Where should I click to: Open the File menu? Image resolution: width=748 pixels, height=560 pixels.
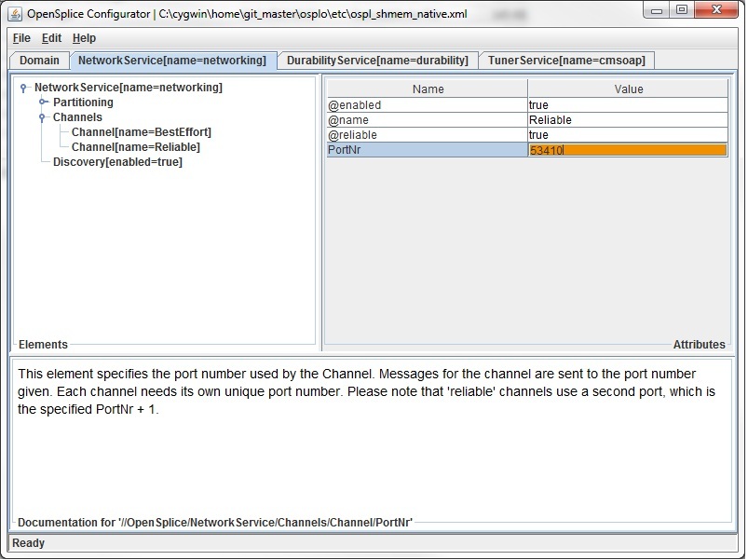click(x=21, y=38)
